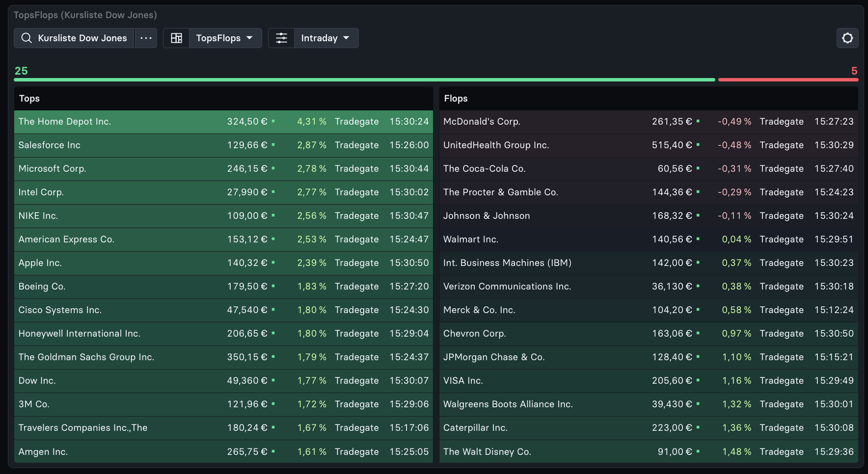Open Apple Inc. quote
This screenshot has height=474, width=868.
[x=223, y=263]
